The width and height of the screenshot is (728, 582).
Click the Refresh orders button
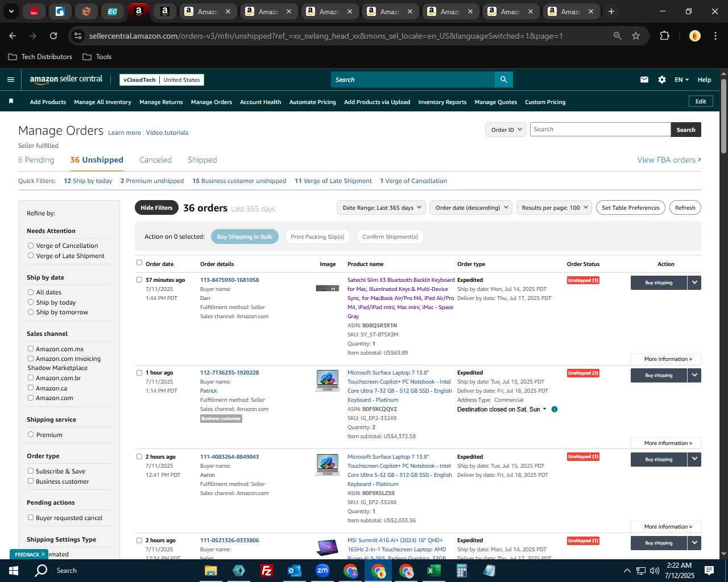(x=685, y=207)
